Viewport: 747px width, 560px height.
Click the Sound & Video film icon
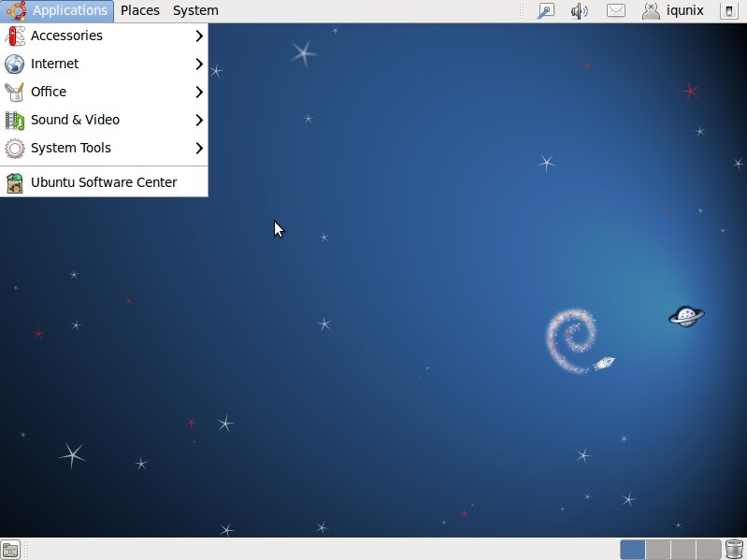click(15, 120)
